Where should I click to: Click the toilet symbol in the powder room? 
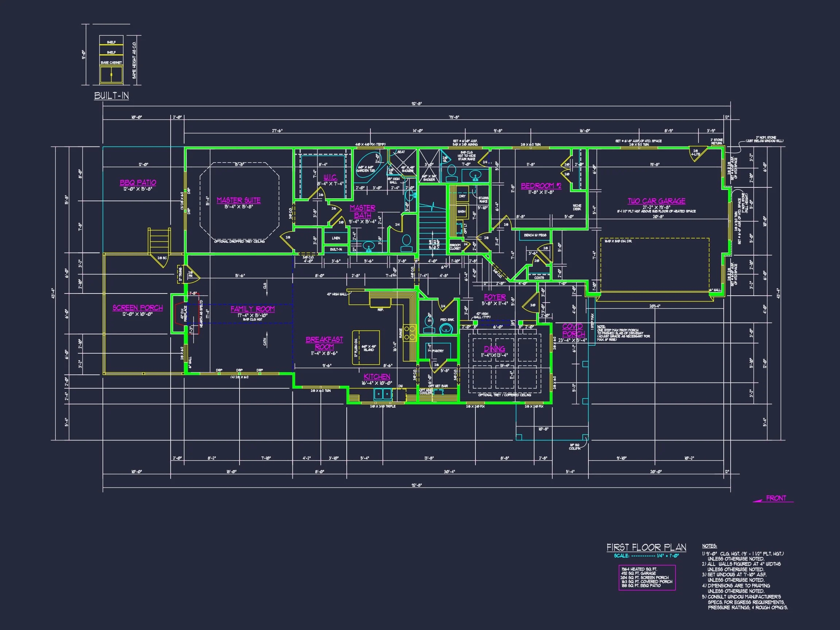pyautogui.click(x=429, y=323)
